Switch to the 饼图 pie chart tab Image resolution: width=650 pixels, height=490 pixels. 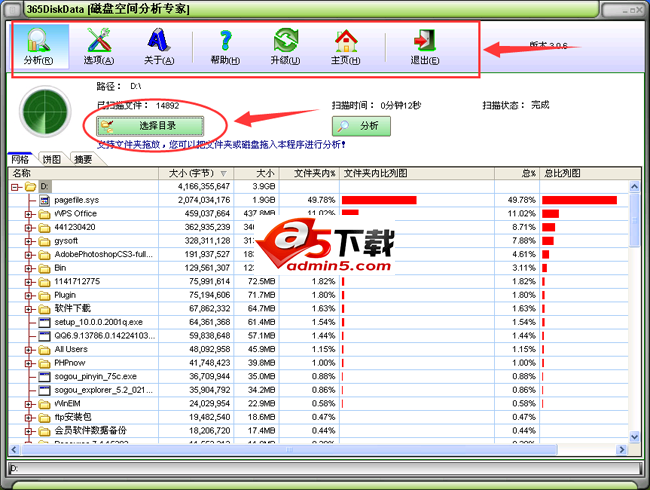51,159
